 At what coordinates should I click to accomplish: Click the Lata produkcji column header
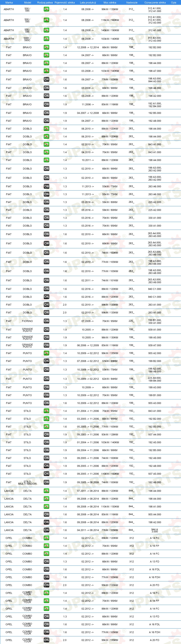coord(88,3)
